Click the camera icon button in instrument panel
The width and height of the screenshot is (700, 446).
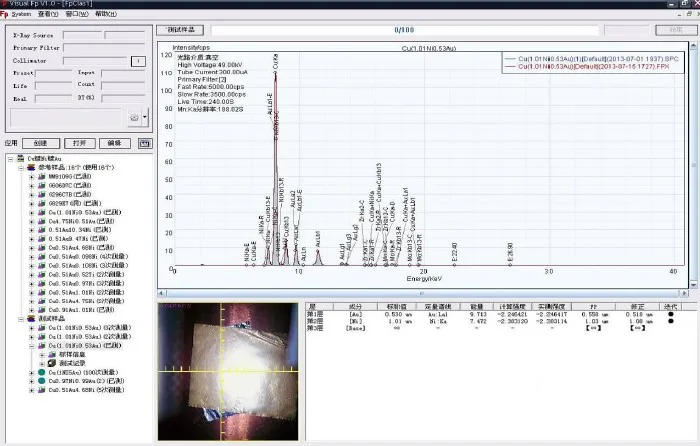click(133, 118)
